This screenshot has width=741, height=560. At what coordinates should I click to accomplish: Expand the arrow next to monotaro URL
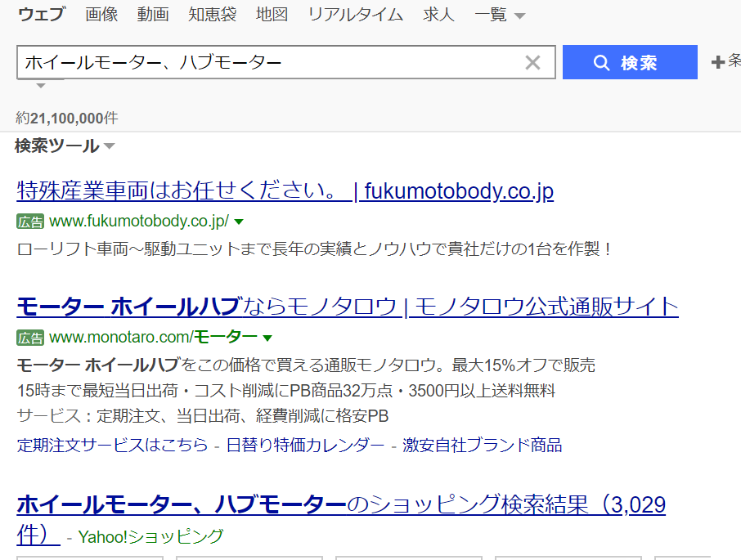[x=267, y=338]
